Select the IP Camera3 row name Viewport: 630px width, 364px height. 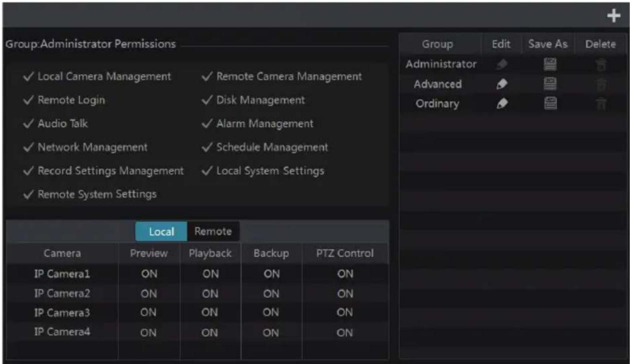(x=62, y=313)
